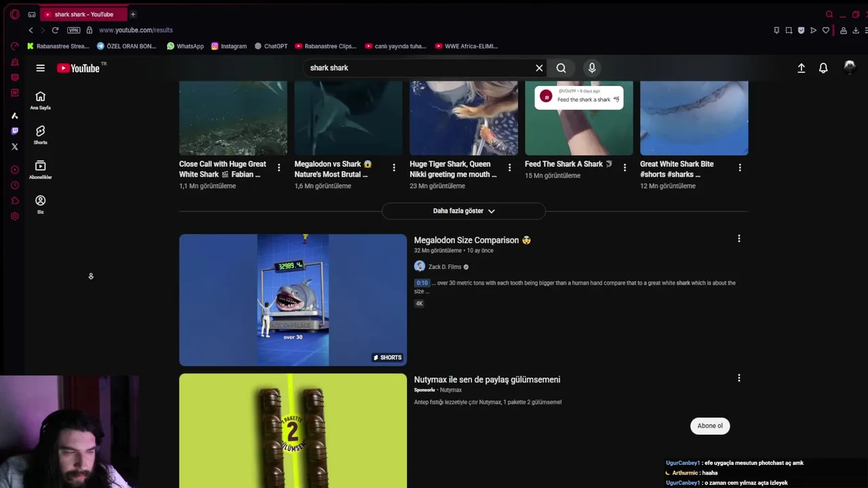
Task: Click the YouTube logo
Action: point(79,68)
